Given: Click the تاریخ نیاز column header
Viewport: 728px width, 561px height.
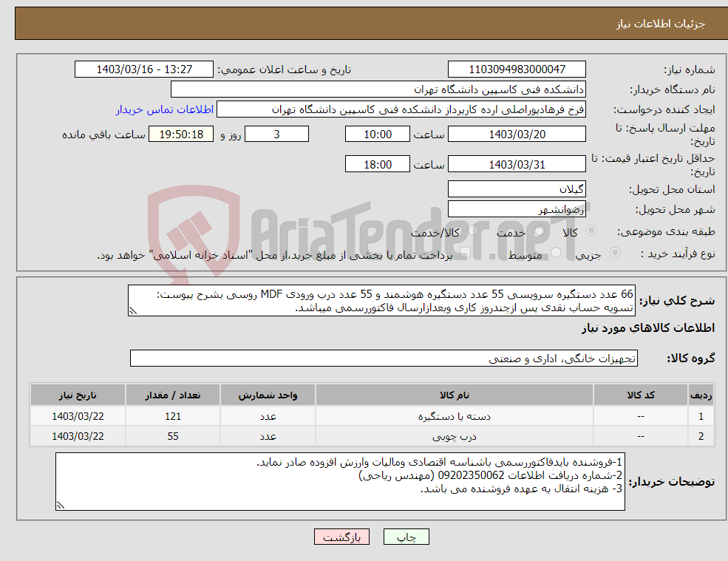Looking at the screenshot, I should 78,395.
